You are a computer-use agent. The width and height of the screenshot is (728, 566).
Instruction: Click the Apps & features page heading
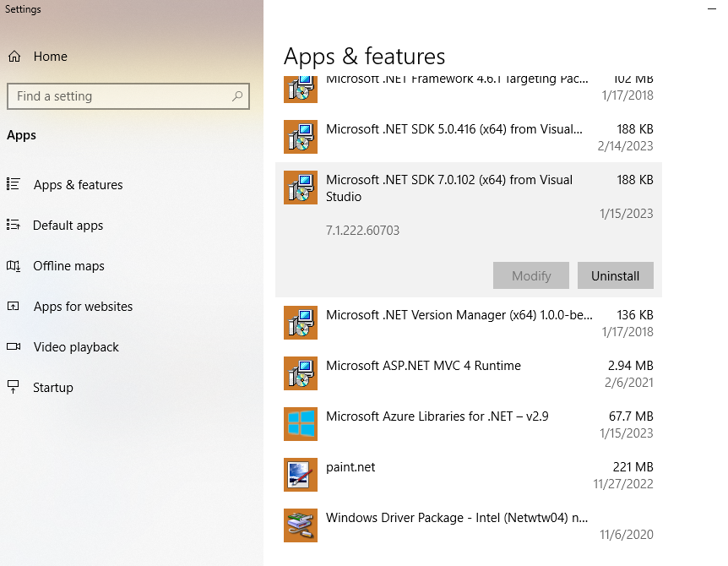[x=365, y=57]
